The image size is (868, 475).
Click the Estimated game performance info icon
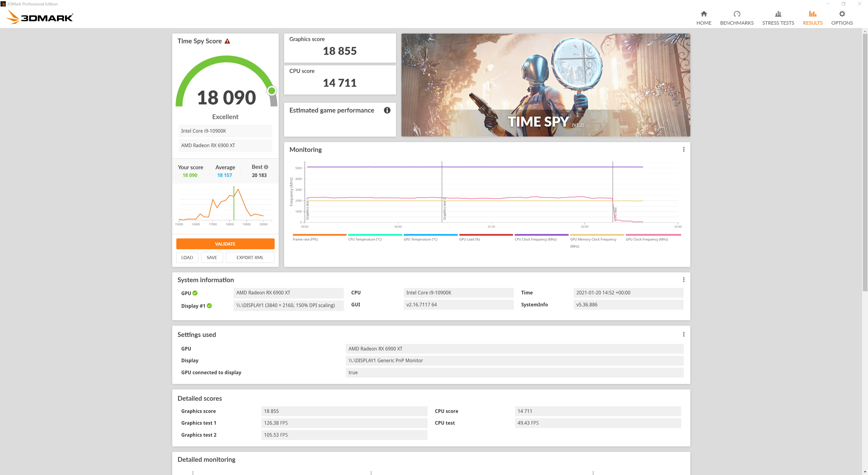(387, 110)
